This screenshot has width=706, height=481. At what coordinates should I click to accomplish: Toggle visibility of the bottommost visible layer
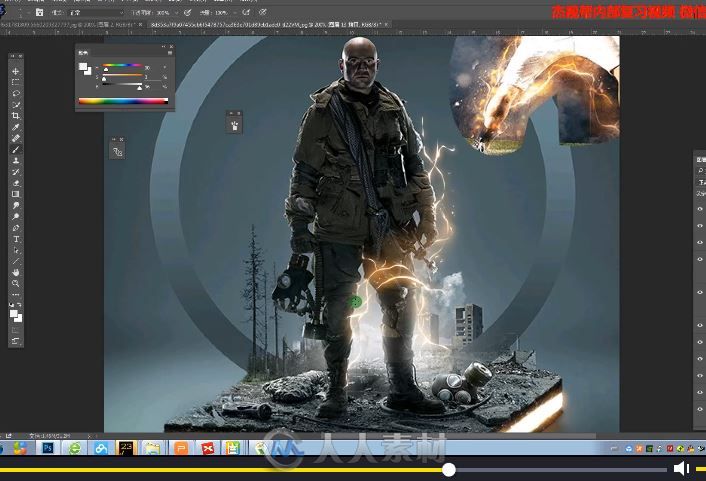coord(700,409)
